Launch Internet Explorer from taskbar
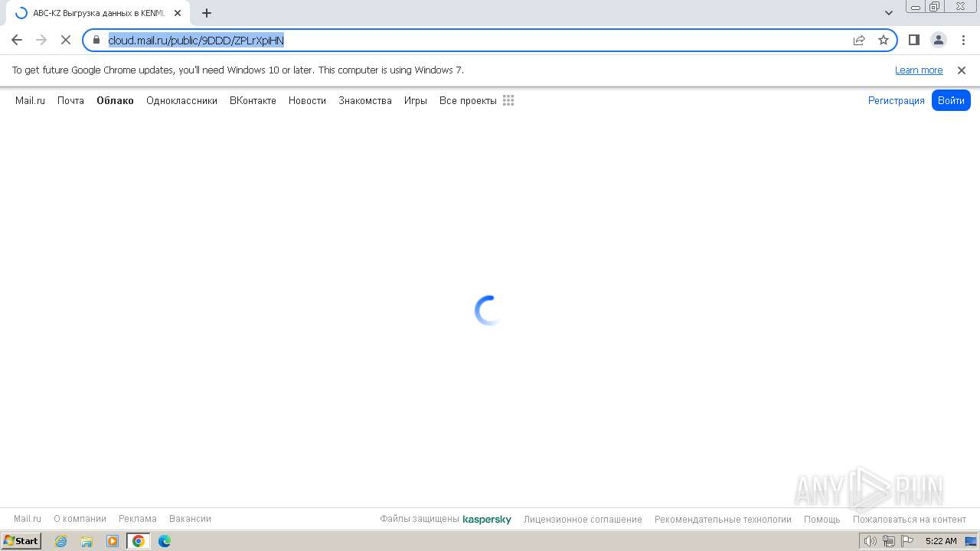This screenshot has height=551, width=980. pos(61,541)
